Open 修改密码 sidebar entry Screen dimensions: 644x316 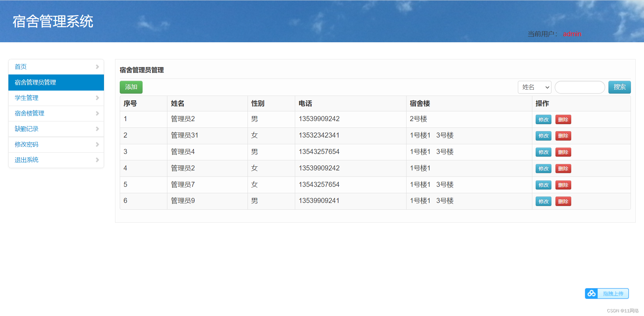pyautogui.click(x=56, y=145)
